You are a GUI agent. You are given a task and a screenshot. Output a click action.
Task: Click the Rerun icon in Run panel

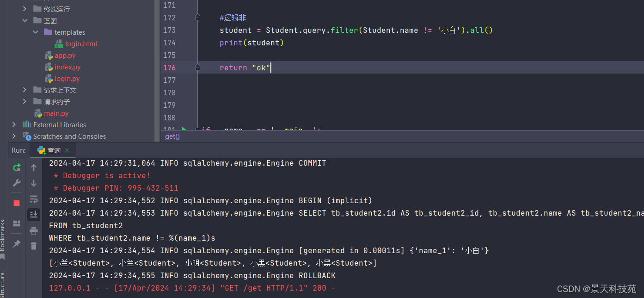pyautogui.click(x=17, y=168)
